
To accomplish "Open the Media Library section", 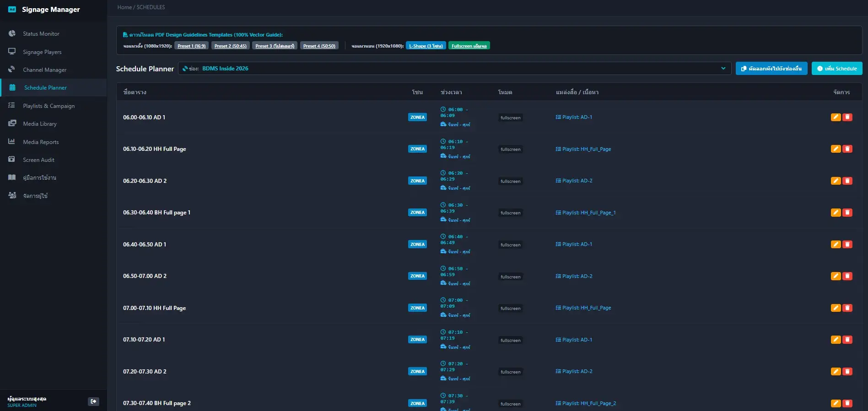I will (54, 123).
